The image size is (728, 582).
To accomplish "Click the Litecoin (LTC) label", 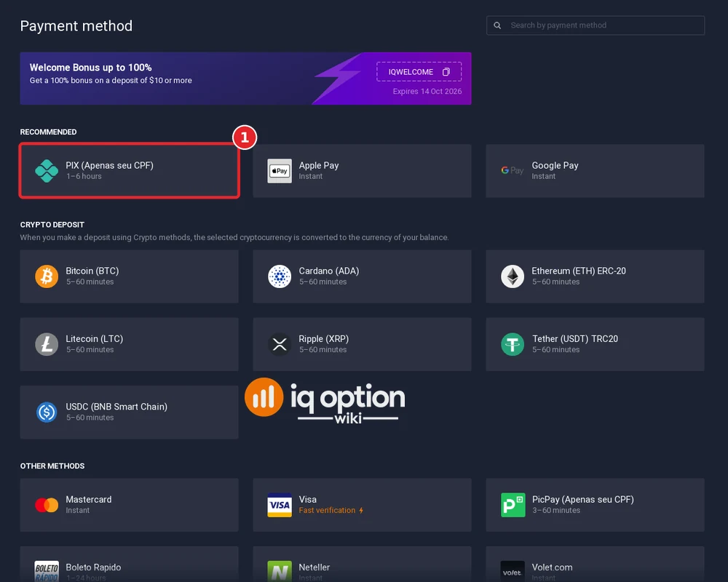I will 94,339.
